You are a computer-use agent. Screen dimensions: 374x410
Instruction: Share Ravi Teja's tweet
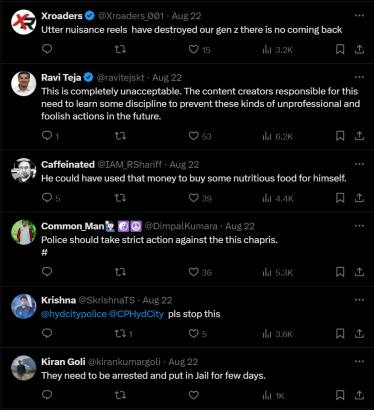(359, 136)
